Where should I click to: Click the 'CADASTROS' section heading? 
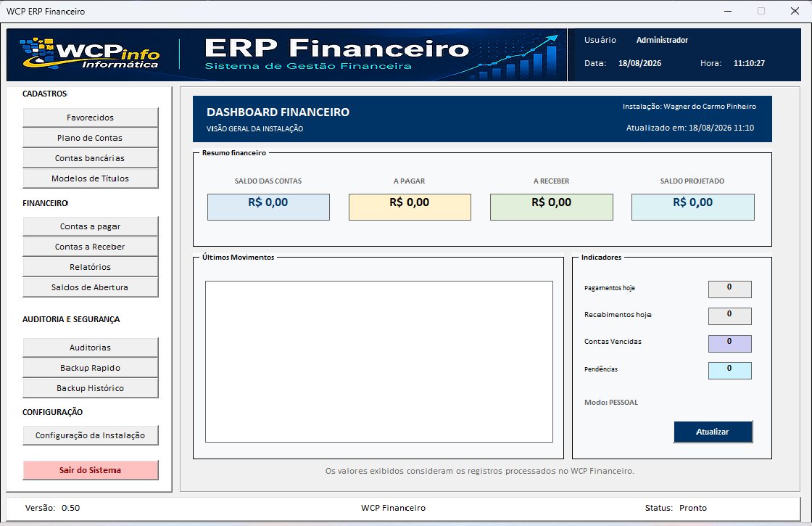pos(45,94)
